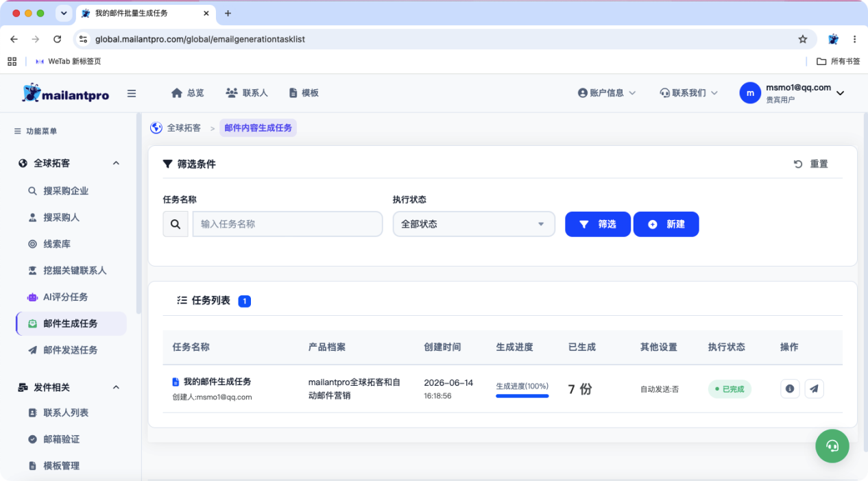This screenshot has height=481, width=868.
Task: Click the 创建时间 column header
Action: pyautogui.click(x=442, y=347)
